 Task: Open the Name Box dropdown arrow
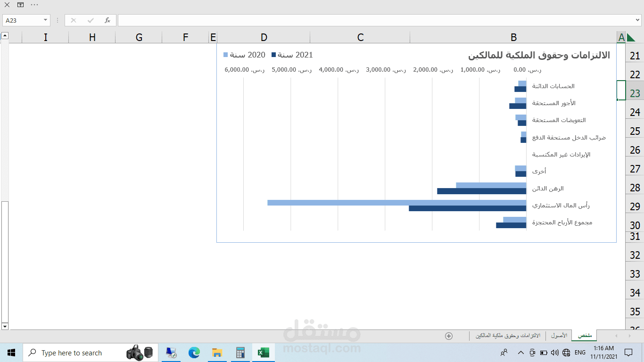click(46, 20)
